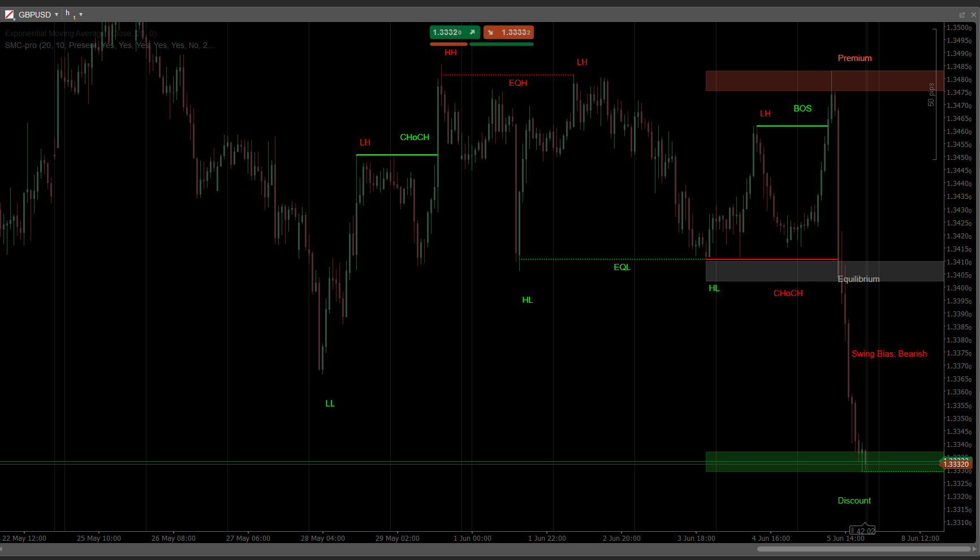Click the 5 Jun 14:00 time axis label
This screenshot has width=980, height=560.
(x=845, y=539)
